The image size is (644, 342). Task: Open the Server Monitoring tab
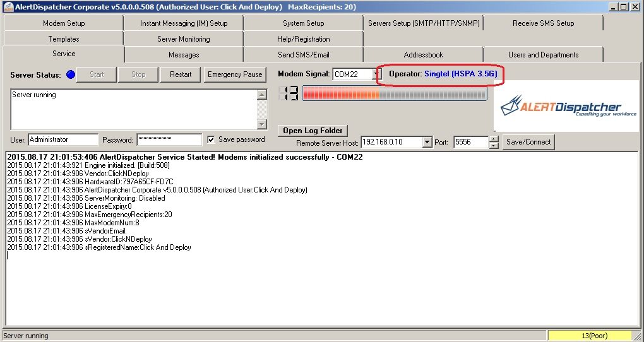click(x=184, y=39)
